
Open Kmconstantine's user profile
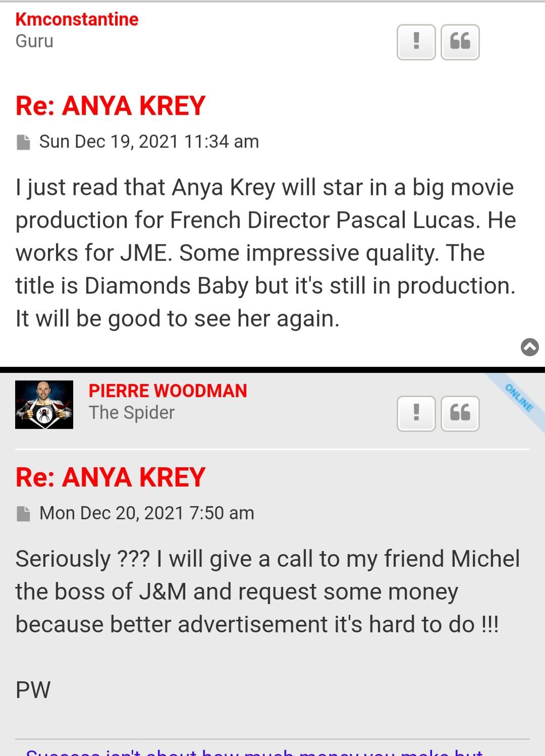[77, 19]
